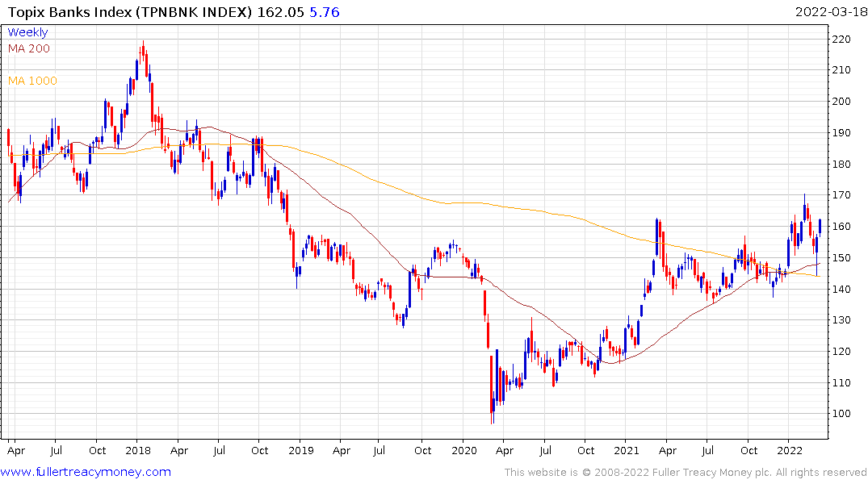Click the chart date 2022-03-18
868x484 pixels.
click(831, 12)
